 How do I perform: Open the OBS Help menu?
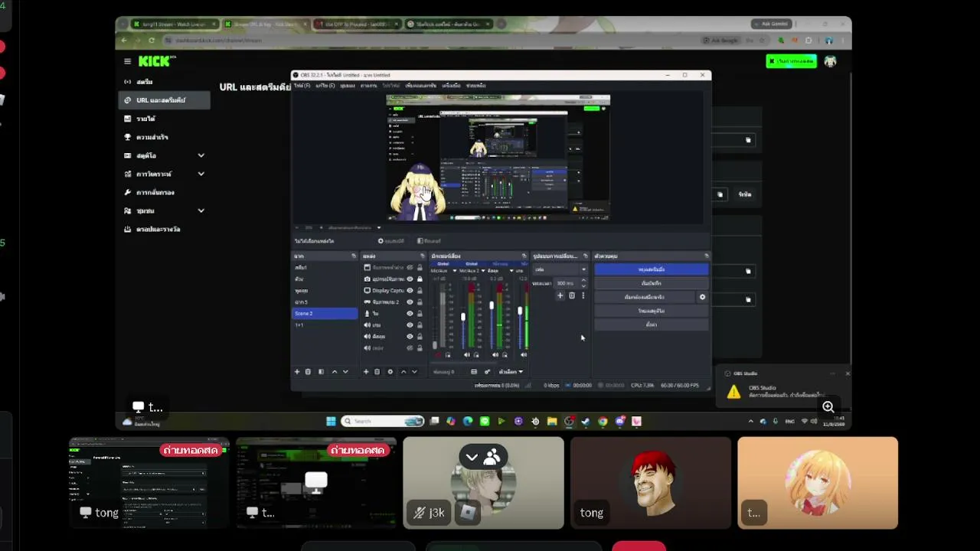click(475, 86)
